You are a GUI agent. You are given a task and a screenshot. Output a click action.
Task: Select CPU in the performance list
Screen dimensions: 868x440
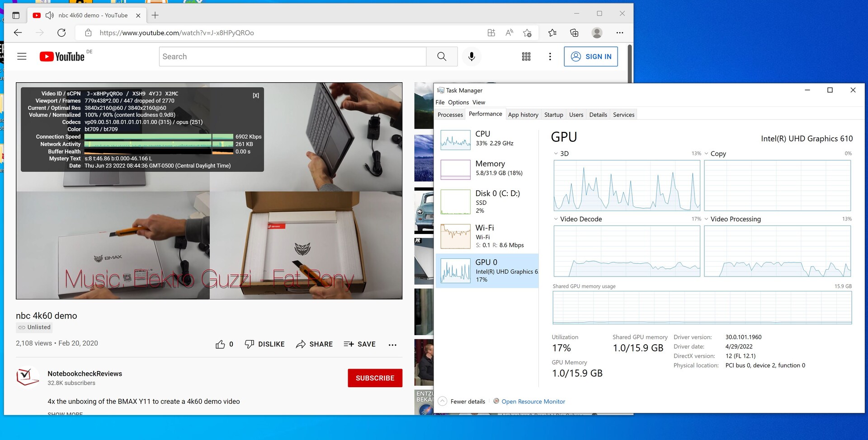point(487,139)
